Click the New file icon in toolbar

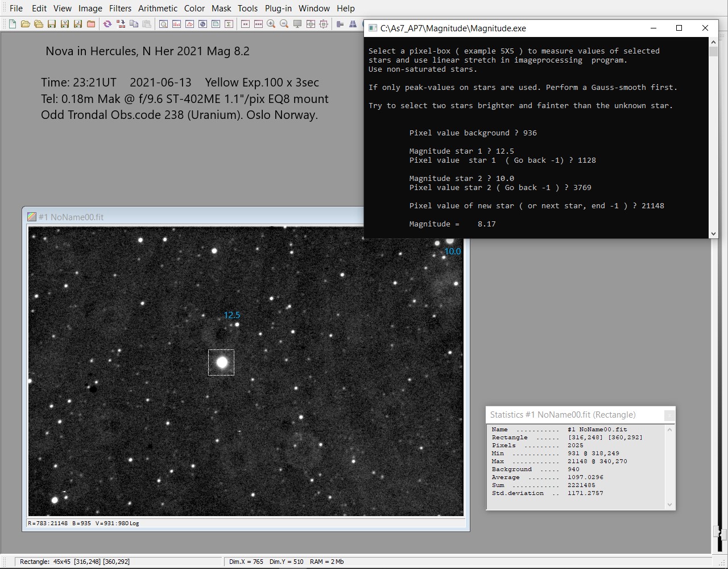[x=12, y=24]
